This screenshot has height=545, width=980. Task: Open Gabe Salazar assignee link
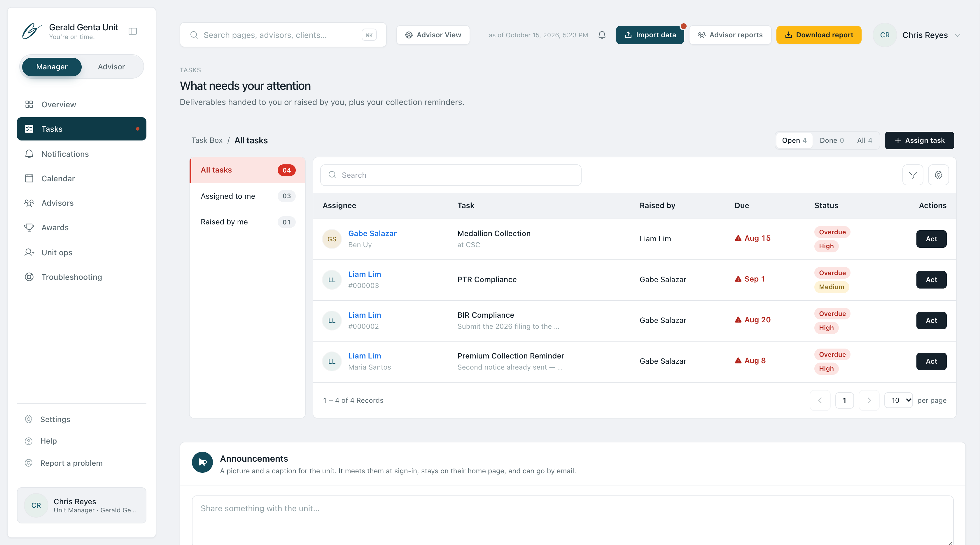pyautogui.click(x=372, y=233)
